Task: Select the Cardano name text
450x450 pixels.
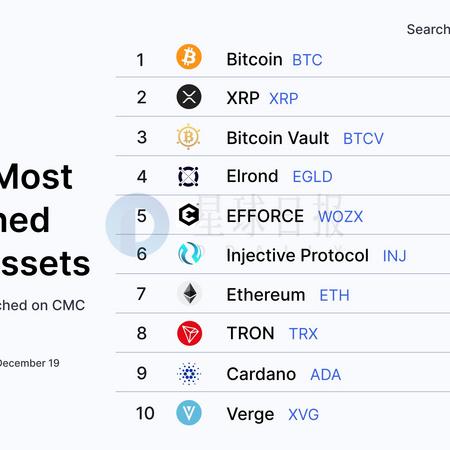Action: [x=261, y=374]
